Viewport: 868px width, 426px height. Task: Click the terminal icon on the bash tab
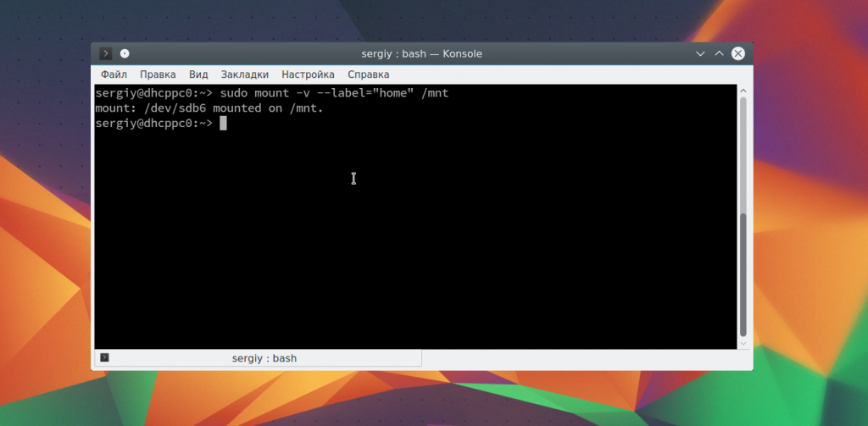pyautogui.click(x=104, y=358)
